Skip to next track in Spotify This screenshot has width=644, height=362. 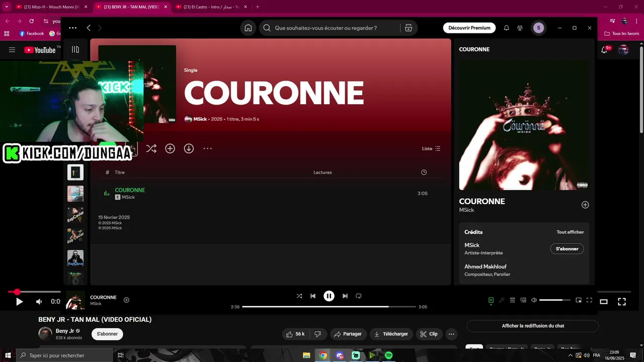pyautogui.click(x=345, y=296)
